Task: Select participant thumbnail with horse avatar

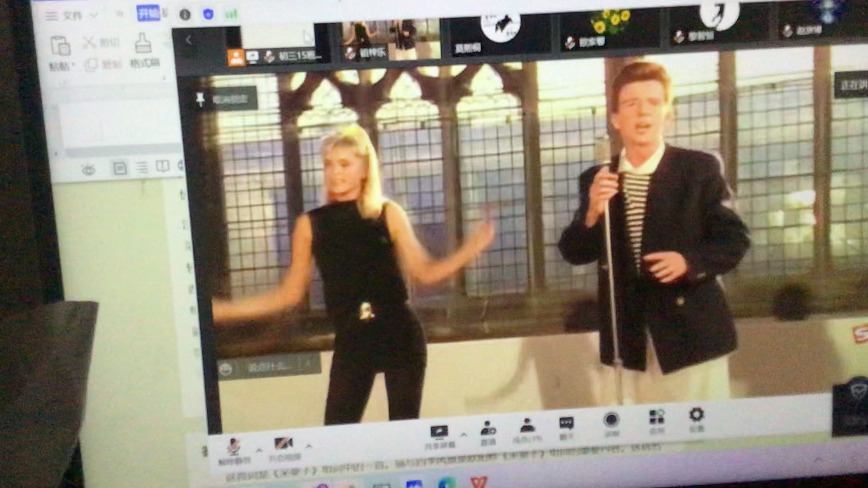Action: pyautogui.click(x=500, y=34)
